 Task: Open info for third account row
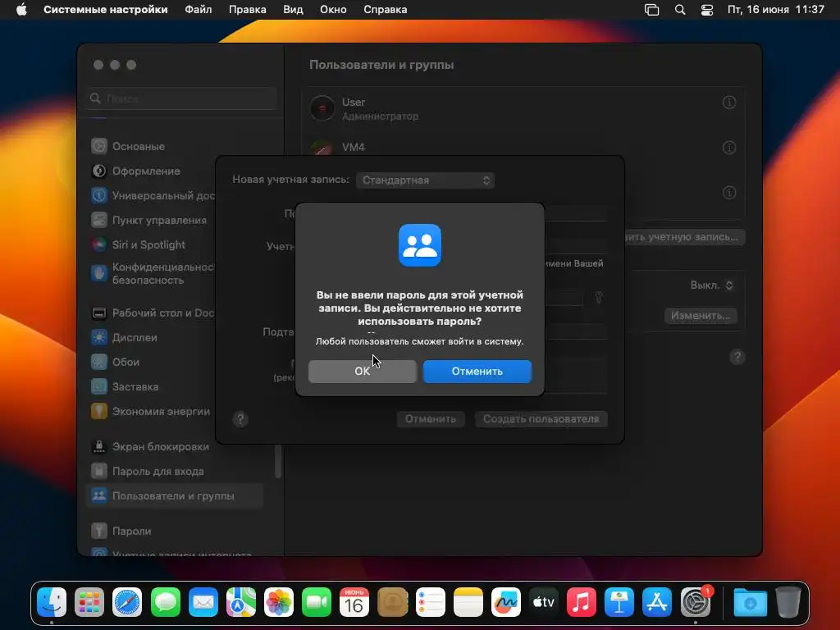pos(729,192)
